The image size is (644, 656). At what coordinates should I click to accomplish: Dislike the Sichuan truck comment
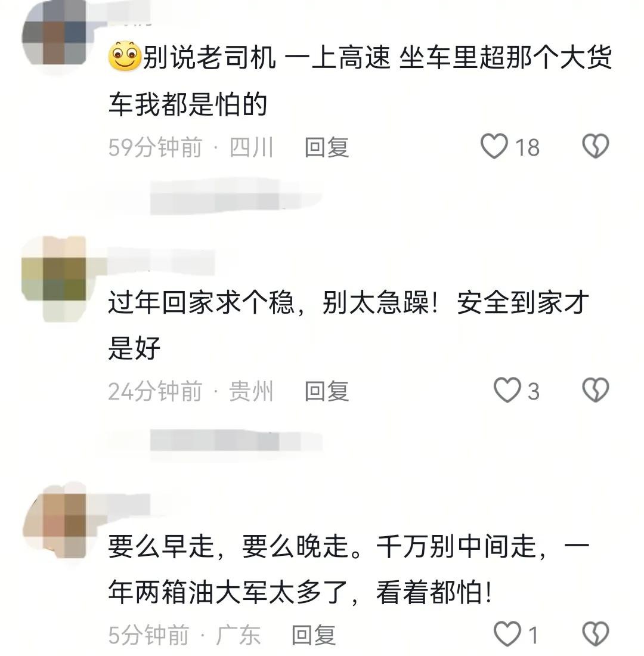596,147
